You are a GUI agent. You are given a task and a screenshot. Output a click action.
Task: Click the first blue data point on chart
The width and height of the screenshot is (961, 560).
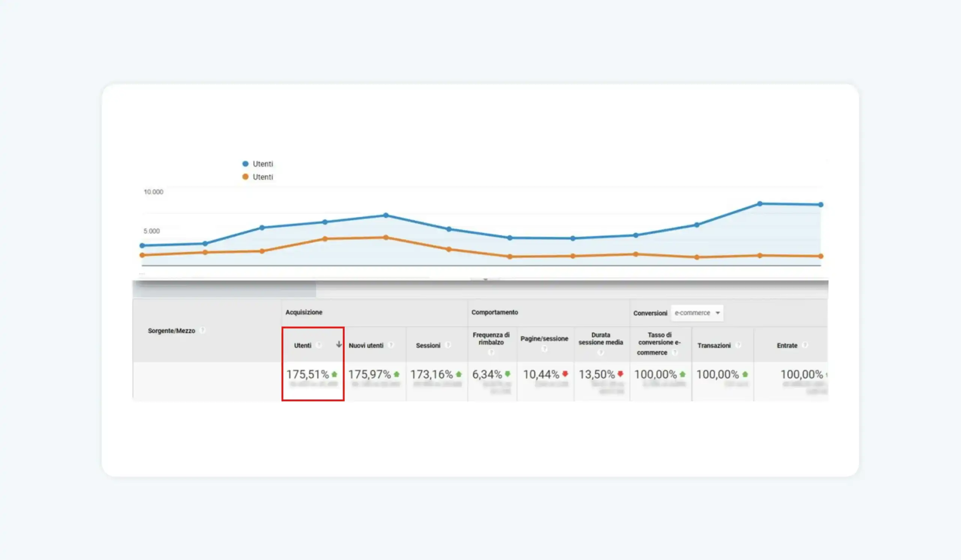pos(142,246)
